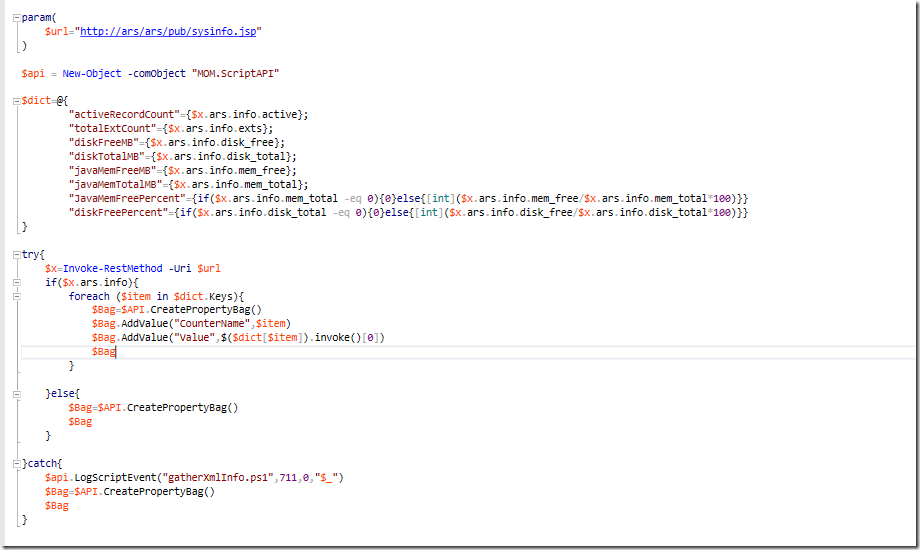Viewport: 920px width, 550px height.
Task: Place cursor on highlighted $Bag line
Action: point(468,352)
